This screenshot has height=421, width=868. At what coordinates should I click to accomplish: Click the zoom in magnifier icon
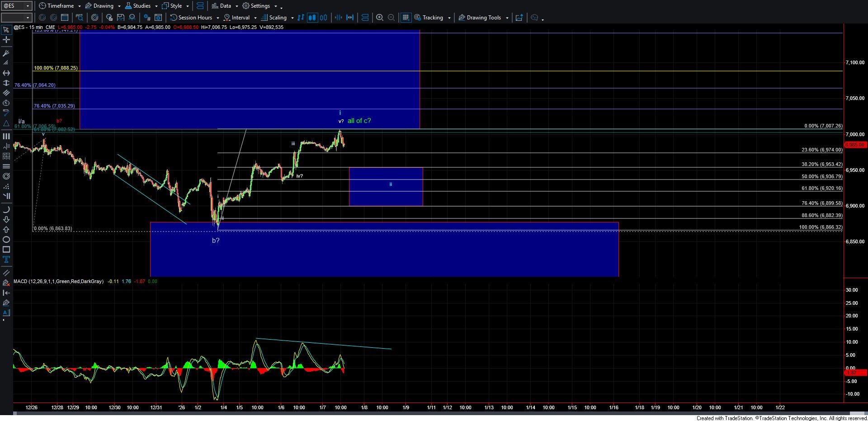click(x=380, y=18)
